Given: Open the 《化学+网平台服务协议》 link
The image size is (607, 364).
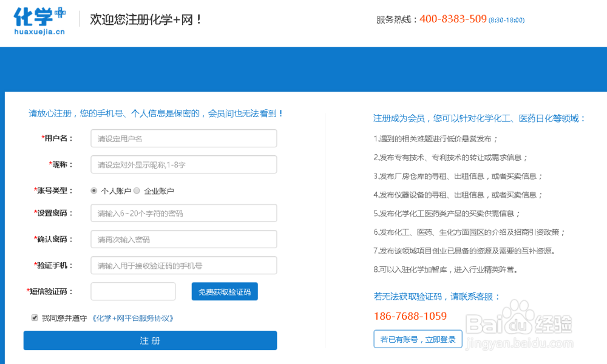Looking at the screenshot, I should click(133, 318).
